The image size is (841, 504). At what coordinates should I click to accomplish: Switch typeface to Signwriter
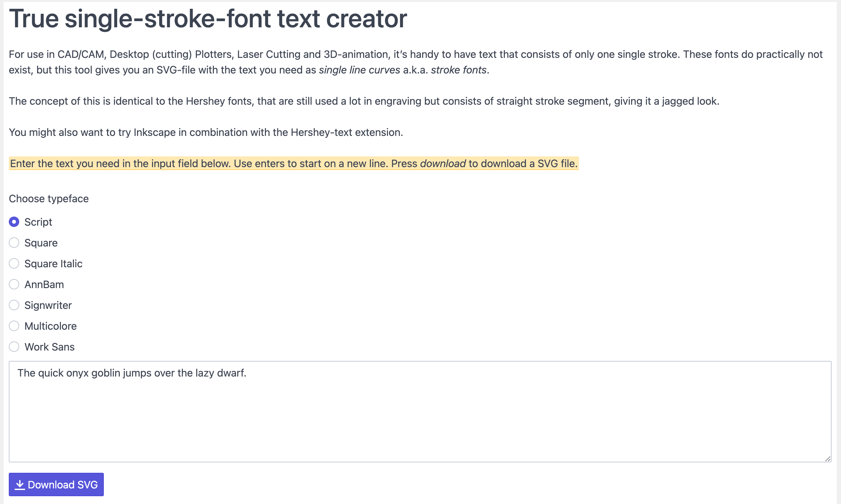(14, 305)
